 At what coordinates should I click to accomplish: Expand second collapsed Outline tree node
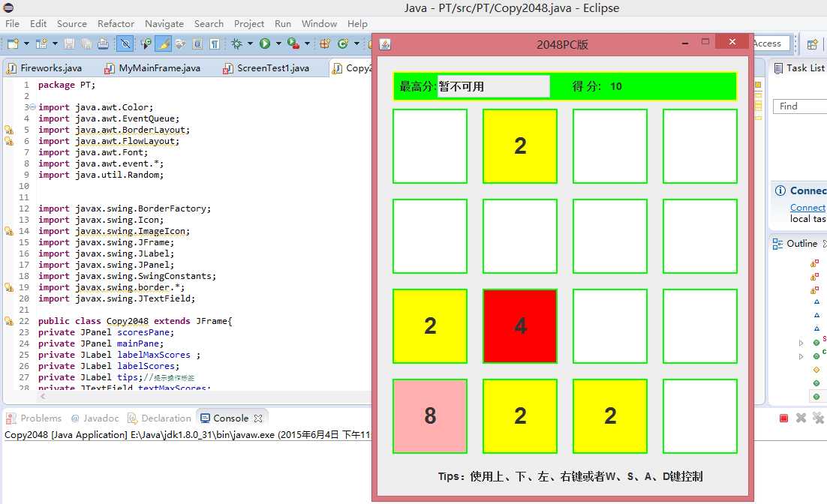pyautogui.click(x=801, y=356)
